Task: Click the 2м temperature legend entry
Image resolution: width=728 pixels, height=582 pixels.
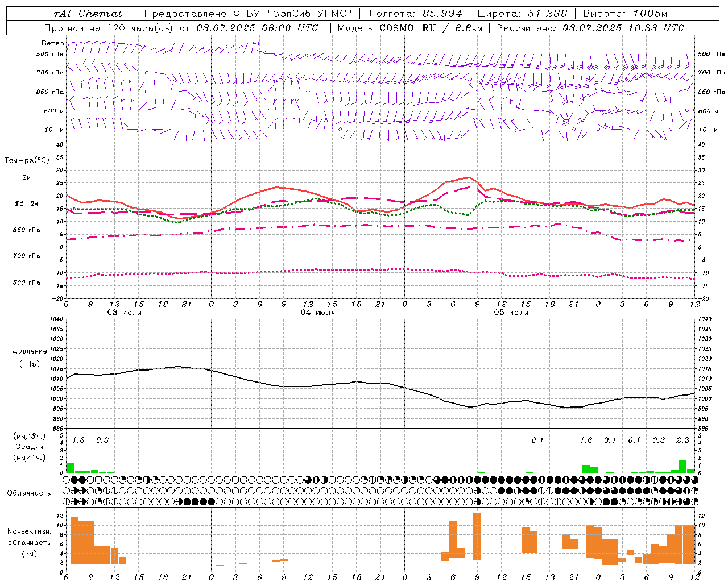Action: (27, 178)
